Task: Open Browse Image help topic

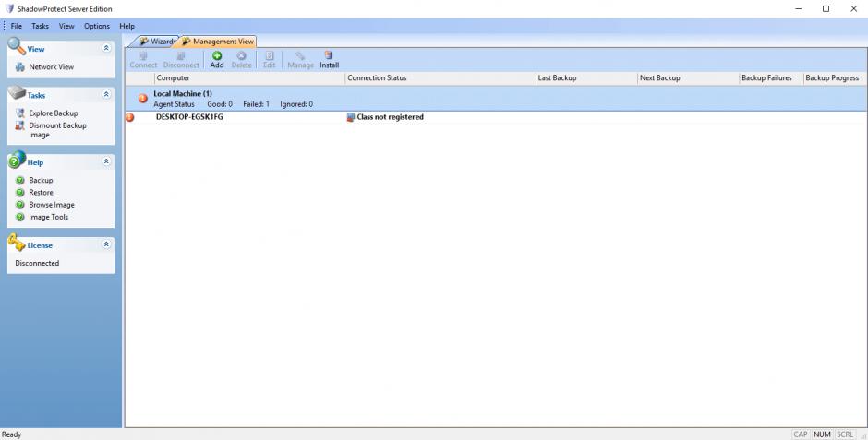Action: (x=52, y=205)
